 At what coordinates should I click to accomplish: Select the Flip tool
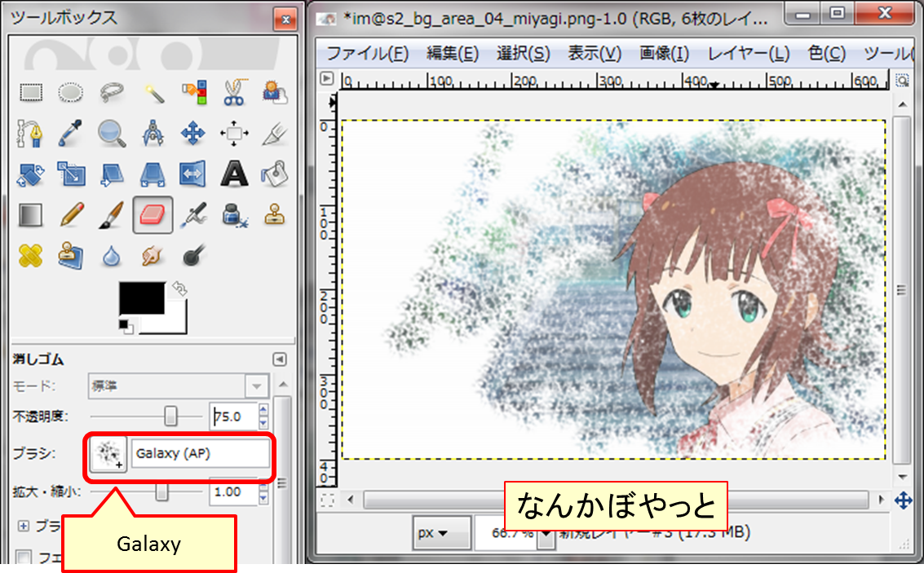point(193,174)
